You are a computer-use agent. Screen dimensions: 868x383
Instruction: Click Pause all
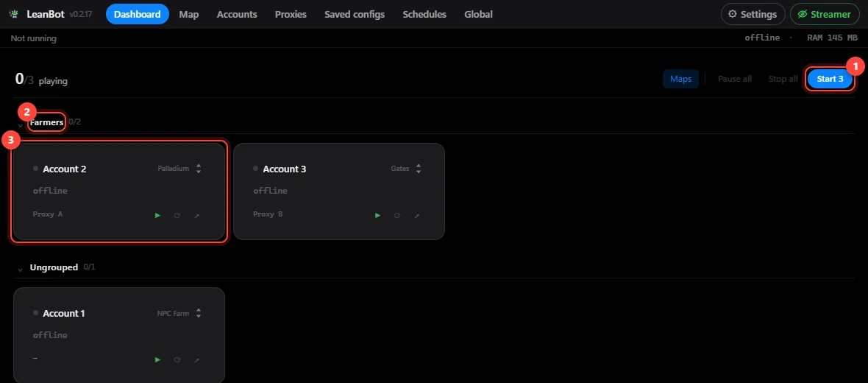point(735,79)
